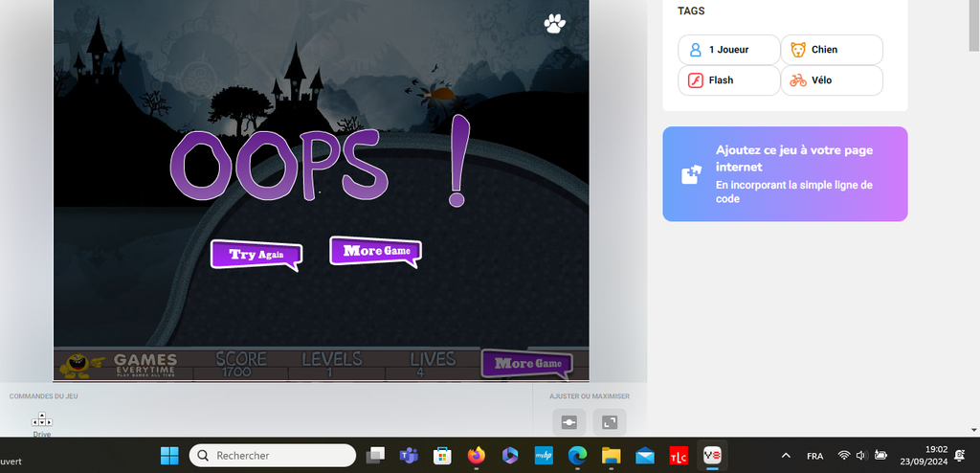Click the Rechercher taskbar search box
Screen dimensions: 980x473
click(273, 456)
